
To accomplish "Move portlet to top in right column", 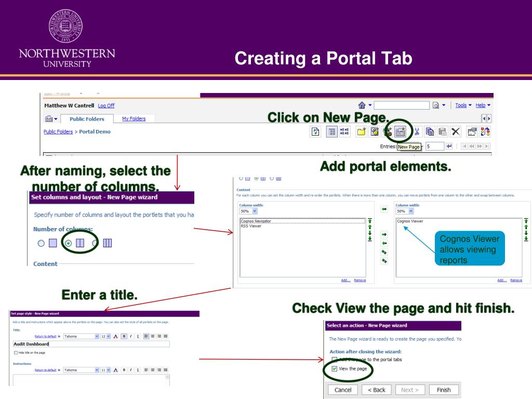I will [x=526, y=221].
